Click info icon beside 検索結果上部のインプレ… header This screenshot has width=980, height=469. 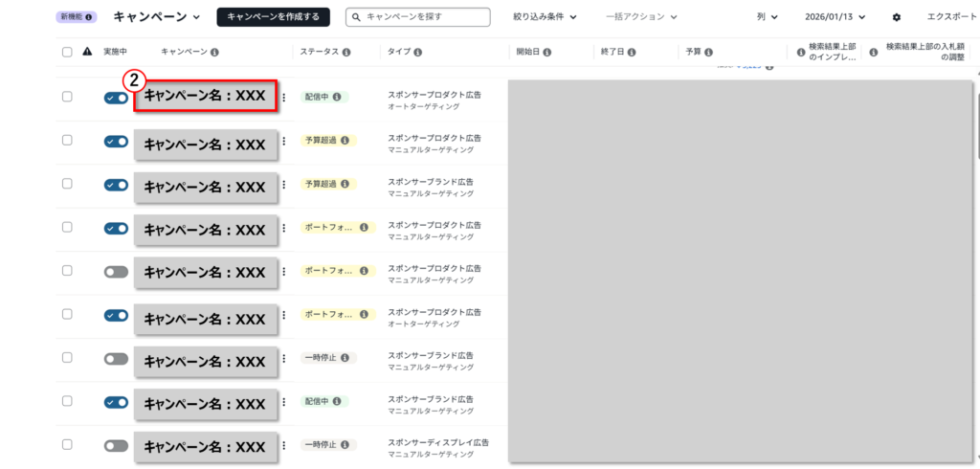(x=801, y=53)
